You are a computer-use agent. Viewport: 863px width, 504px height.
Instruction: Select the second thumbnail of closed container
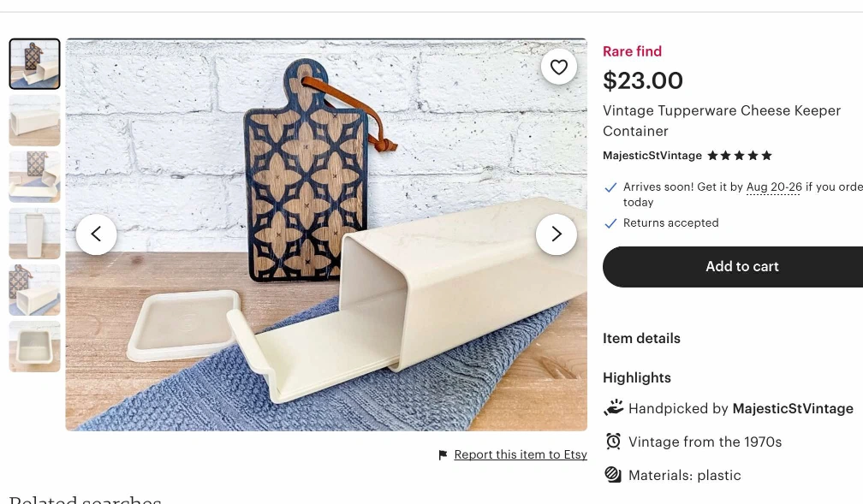[35, 121]
